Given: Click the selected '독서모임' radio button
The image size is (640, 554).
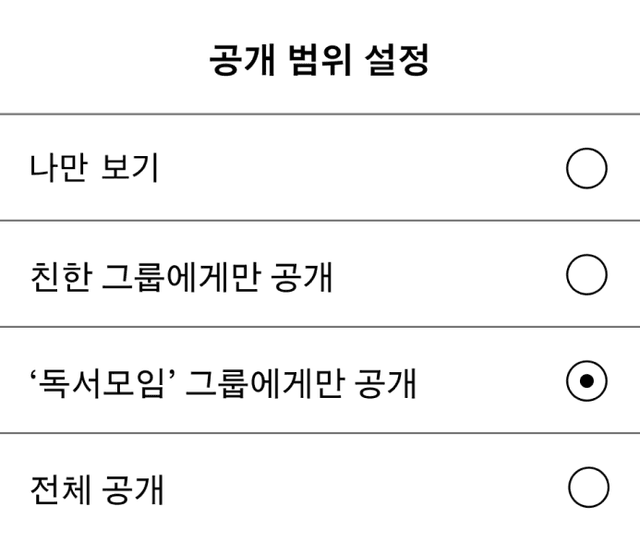Looking at the screenshot, I should pyautogui.click(x=586, y=381).
